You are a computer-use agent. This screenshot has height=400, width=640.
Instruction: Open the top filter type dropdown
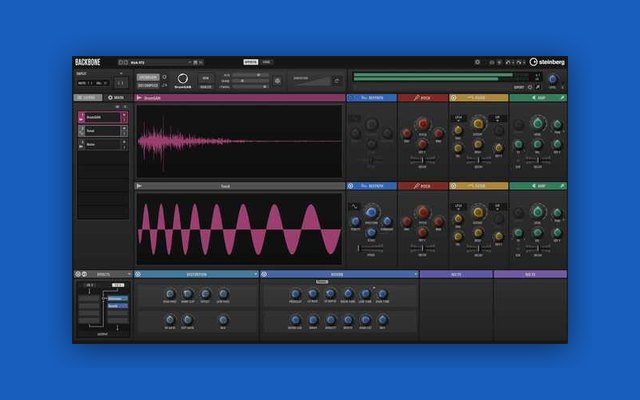pos(458,118)
